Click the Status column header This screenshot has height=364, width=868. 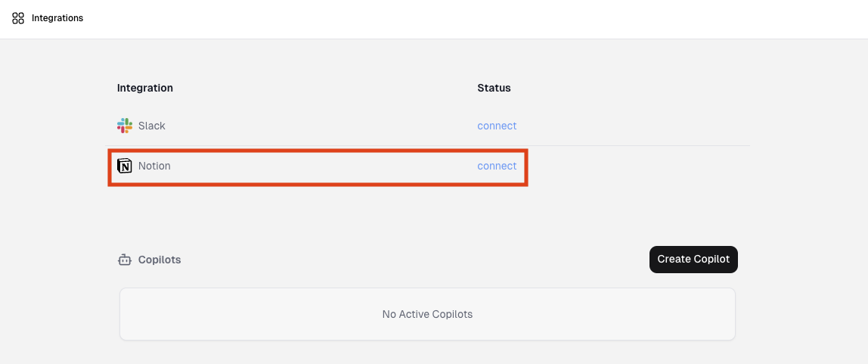point(494,88)
